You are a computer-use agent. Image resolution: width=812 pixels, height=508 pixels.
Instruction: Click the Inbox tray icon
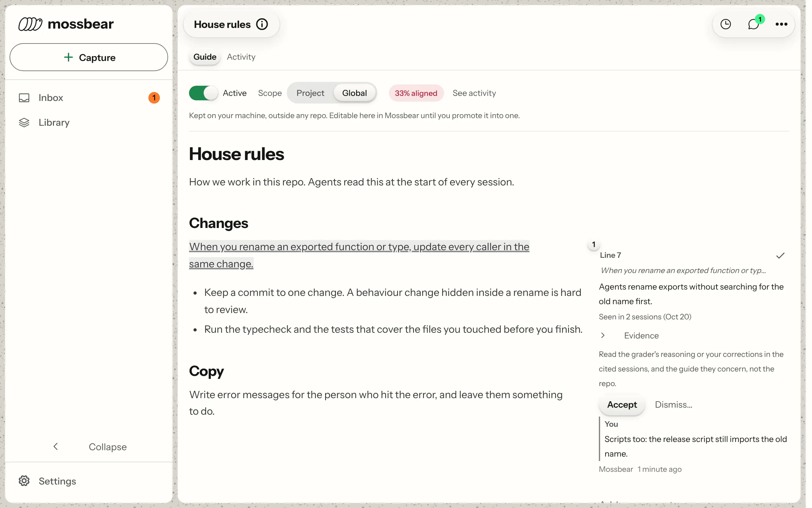point(24,98)
